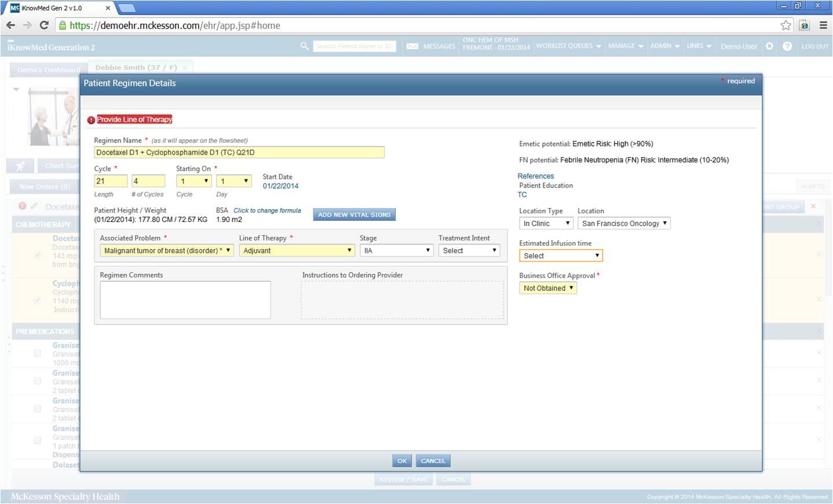Switch to Demo's Dashboard tab
The height and width of the screenshot is (504, 833).
[x=49, y=70]
